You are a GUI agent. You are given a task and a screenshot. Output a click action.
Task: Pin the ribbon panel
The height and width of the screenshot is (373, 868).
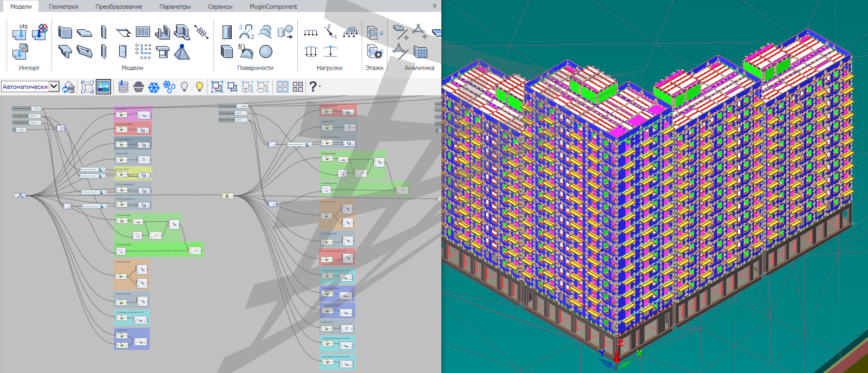[x=434, y=6]
